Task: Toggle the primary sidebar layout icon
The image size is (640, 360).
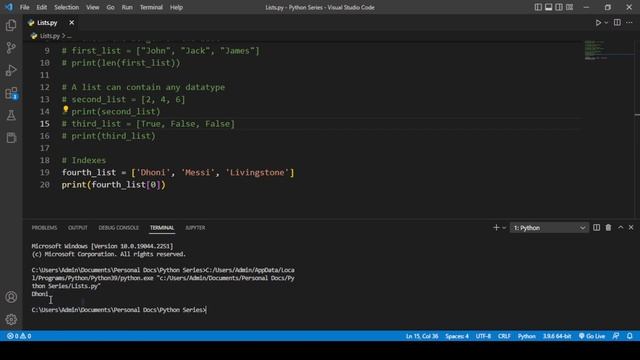Action: (538, 7)
